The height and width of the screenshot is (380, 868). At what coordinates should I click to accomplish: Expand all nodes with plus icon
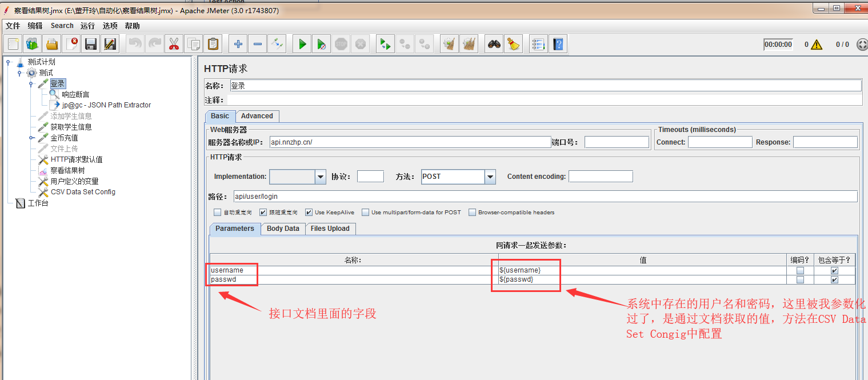[238, 44]
